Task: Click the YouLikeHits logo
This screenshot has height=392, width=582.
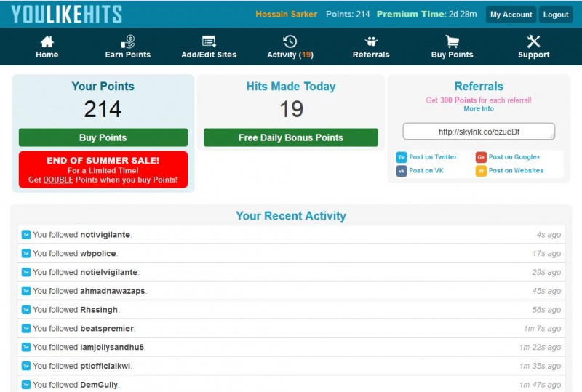Action: coord(66,15)
